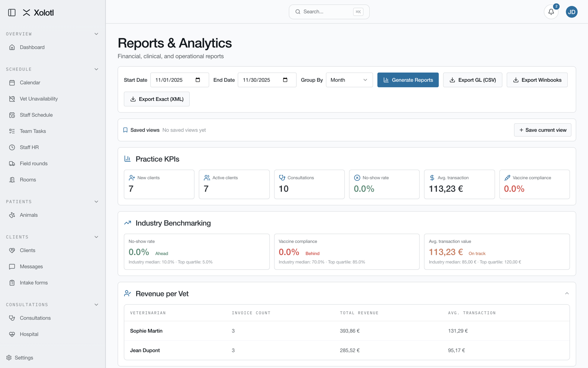Viewport: 588px width, 368px height.
Task: Click the 95,17 € avg. transaction cell
Action: [x=457, y=350]
